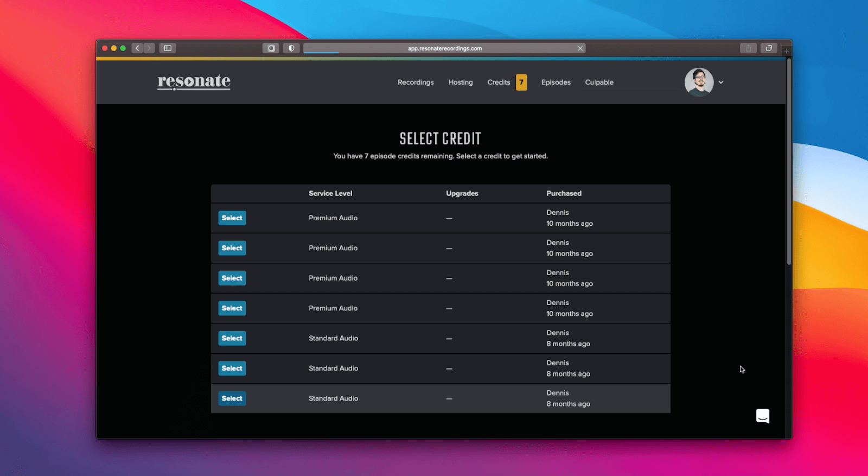Click the privacy shield half-circle icon
The width and height of the screenshot is (868, 476).
coord(291,48)
